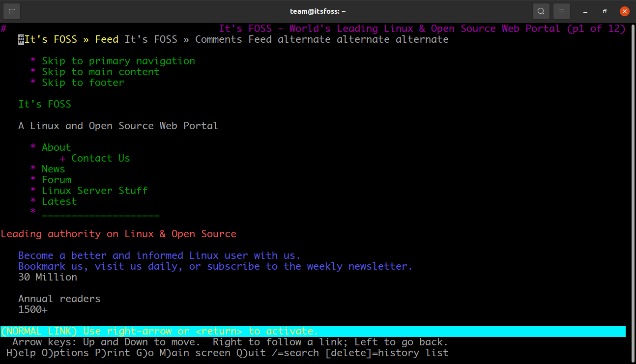Open the About link
This screenshot has width=636, height=364.
(57, 147)
